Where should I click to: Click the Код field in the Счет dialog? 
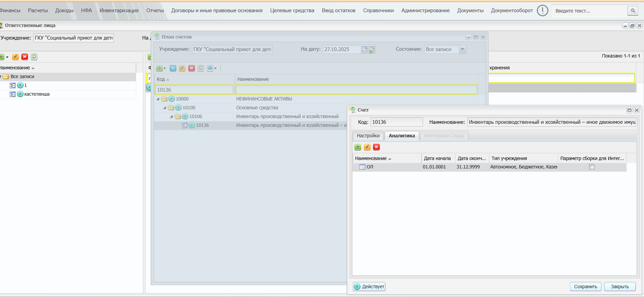click(397, 122)
